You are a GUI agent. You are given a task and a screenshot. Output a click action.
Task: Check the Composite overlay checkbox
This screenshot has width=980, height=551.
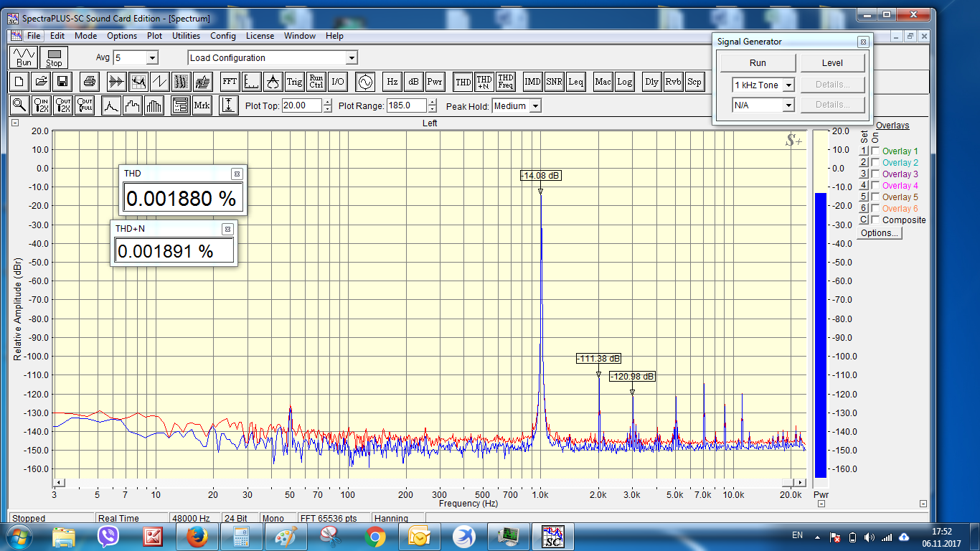point(875,220)
